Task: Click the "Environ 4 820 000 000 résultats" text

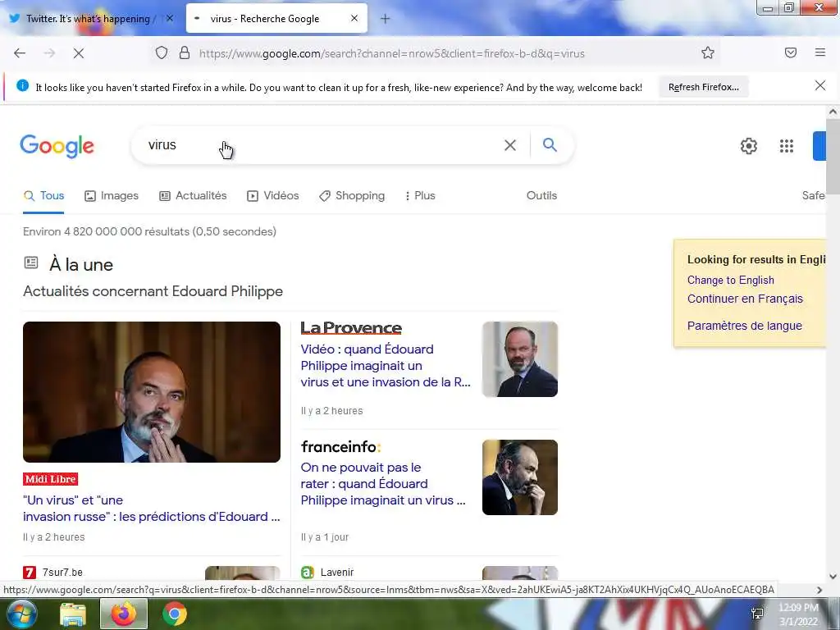Action: 149,231
